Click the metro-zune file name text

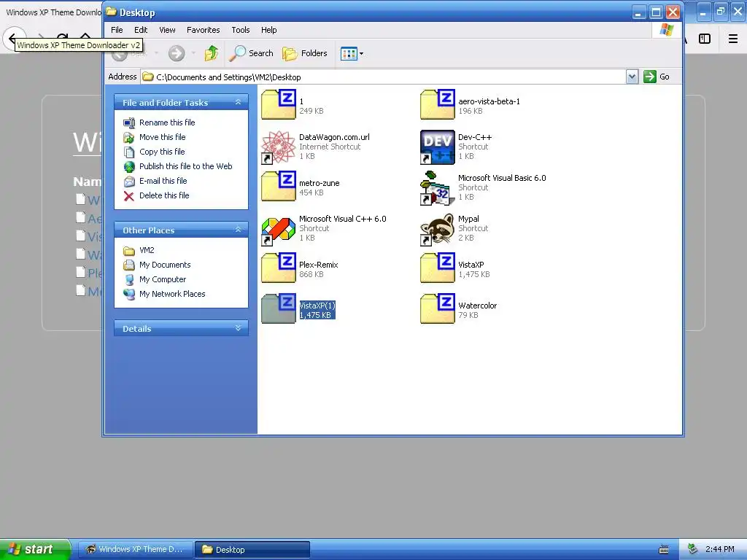pos(320,183)
